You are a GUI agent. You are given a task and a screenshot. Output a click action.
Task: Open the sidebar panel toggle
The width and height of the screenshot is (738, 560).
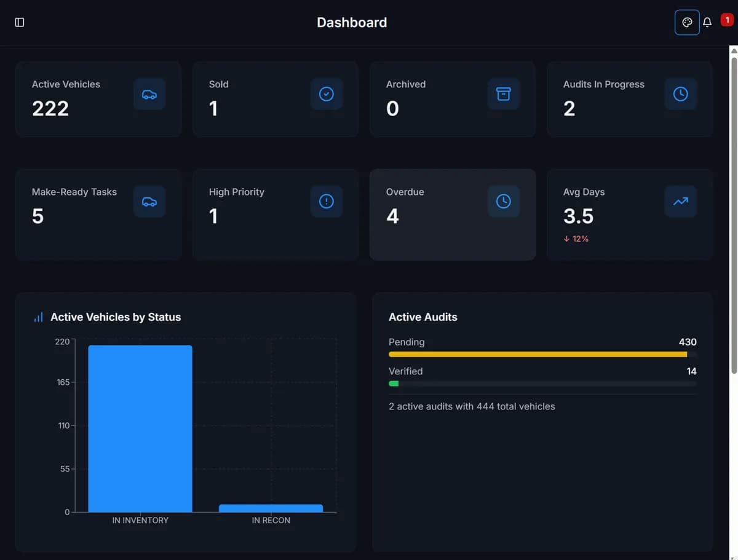pyautogui.click(x=19, y=22)
